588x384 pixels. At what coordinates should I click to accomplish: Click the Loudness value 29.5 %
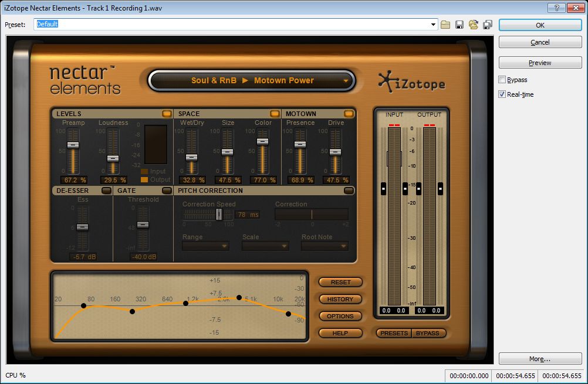[114, 180]
